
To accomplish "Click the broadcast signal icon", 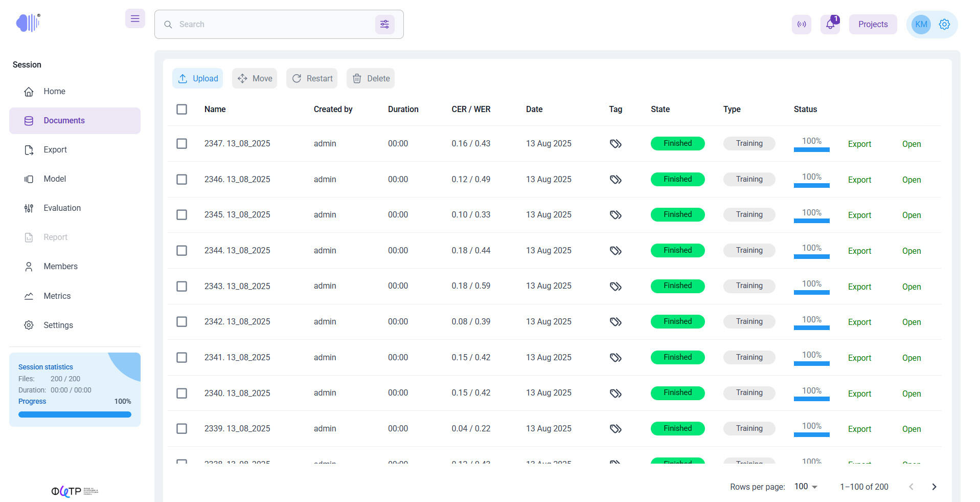I will coord(801,24).
